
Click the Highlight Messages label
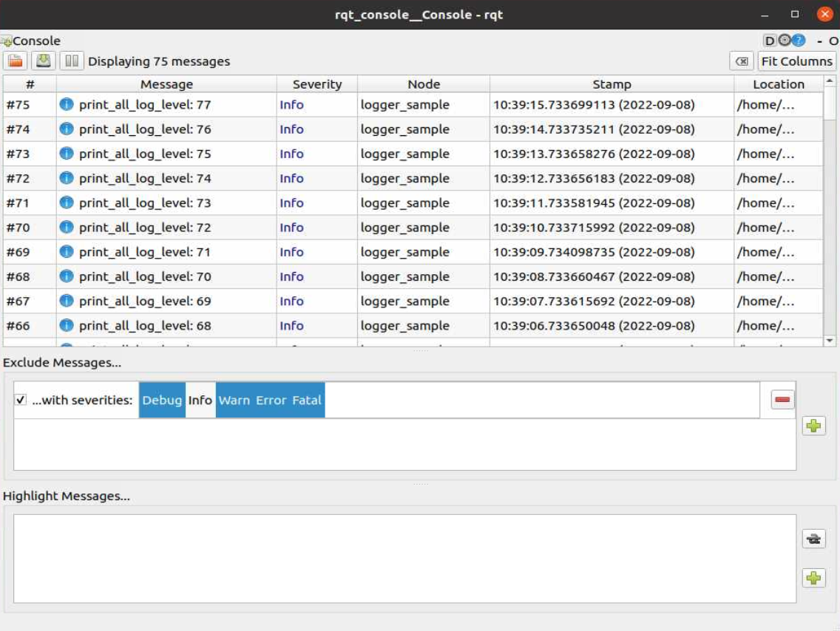67,496
